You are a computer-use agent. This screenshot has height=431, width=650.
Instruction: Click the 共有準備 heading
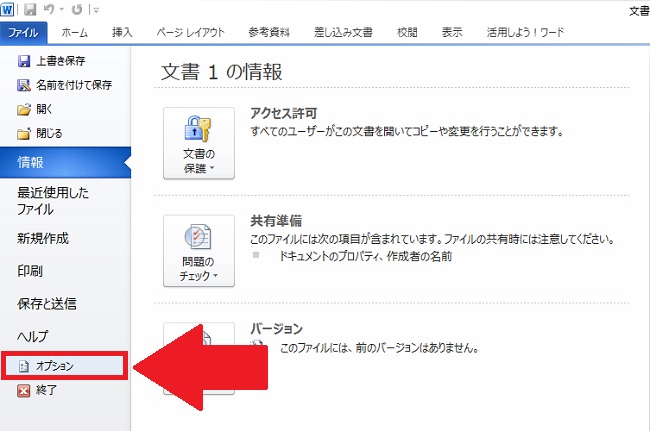pos(276,221)
